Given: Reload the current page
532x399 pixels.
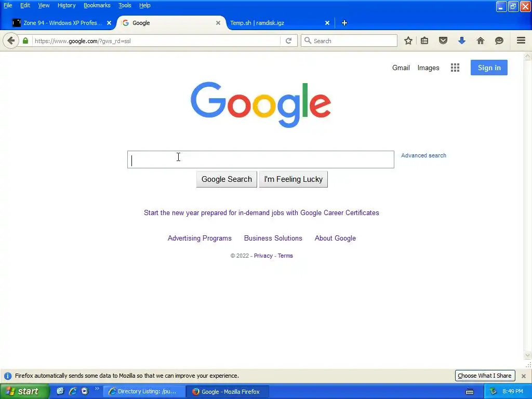Looking at the screenshot, I should tap(288, 41).
